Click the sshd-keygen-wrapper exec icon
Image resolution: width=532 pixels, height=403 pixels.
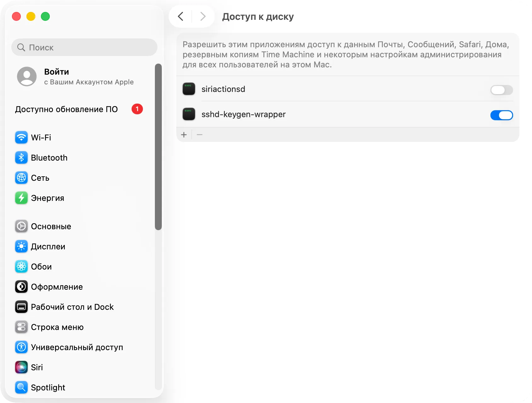(189, 114)
